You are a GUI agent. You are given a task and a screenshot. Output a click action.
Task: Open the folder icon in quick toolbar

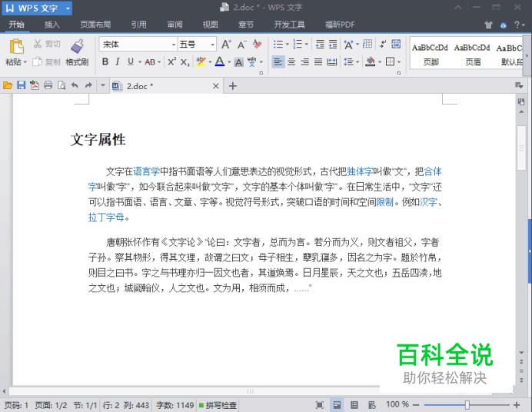pyautogui.click(x=8, y=85)
